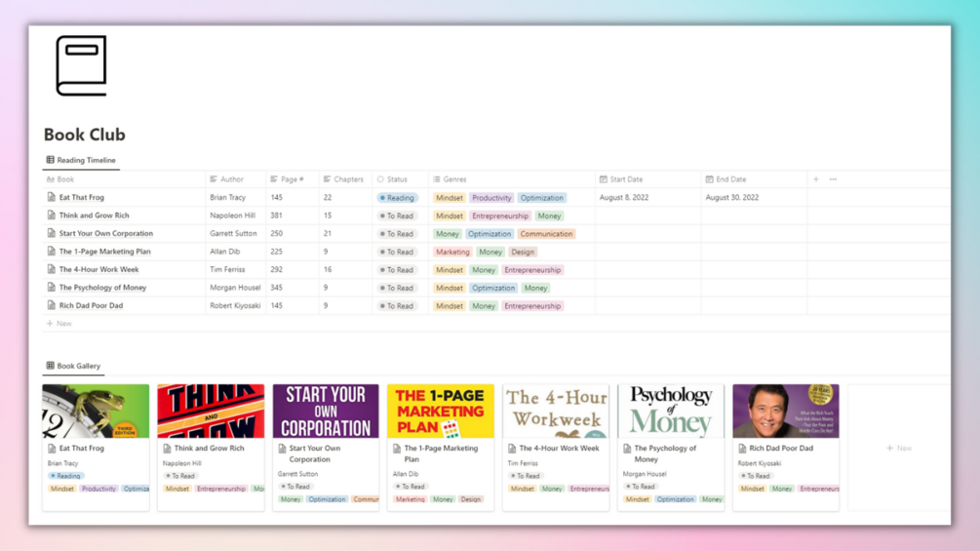Click the Author column header
The image size is (980, 551).
(x=226, y=179)
